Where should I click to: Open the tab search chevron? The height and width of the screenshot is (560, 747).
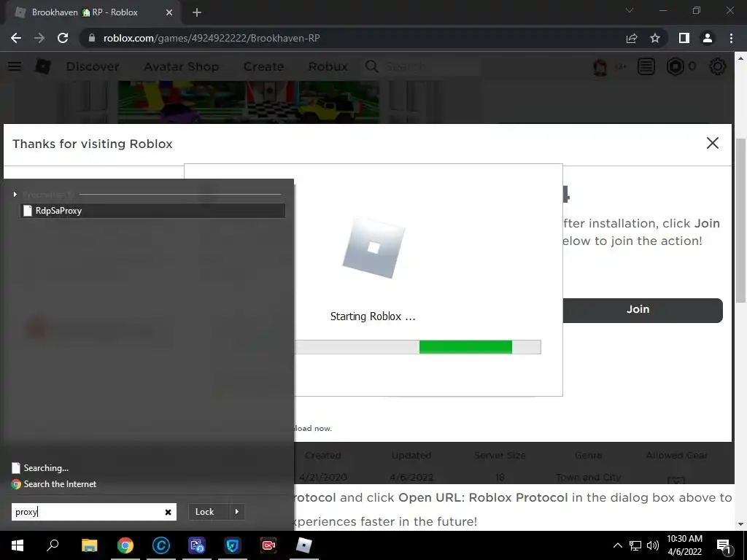[630, 10]
